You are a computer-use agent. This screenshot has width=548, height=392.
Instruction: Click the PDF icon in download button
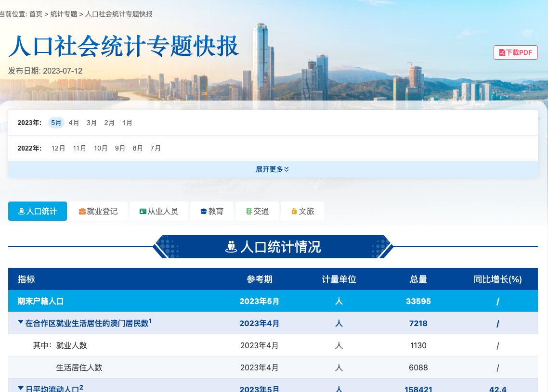pyautogui.click(x=502, y=52)
